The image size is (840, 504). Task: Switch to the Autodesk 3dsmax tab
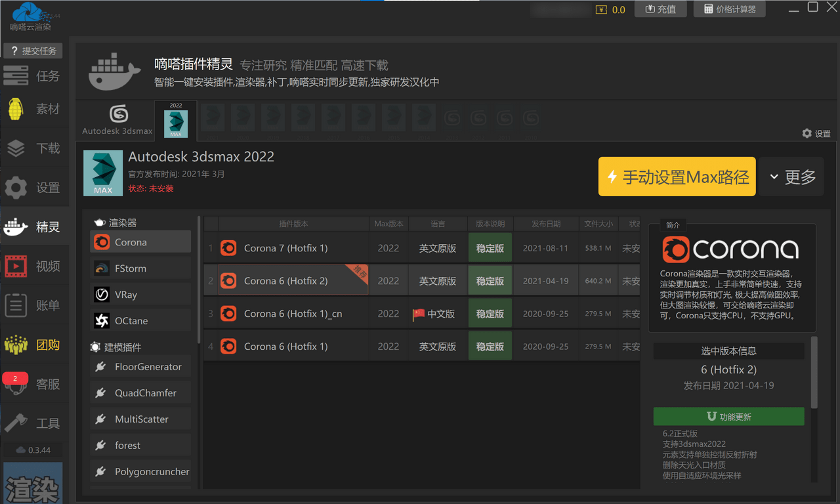[116, 120]
